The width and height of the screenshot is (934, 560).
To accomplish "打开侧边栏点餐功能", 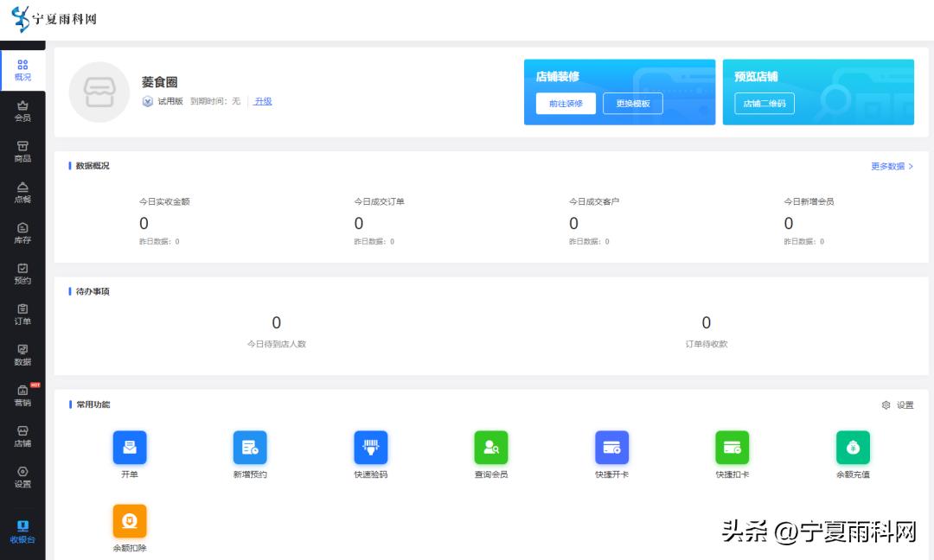I will (22, 191).
